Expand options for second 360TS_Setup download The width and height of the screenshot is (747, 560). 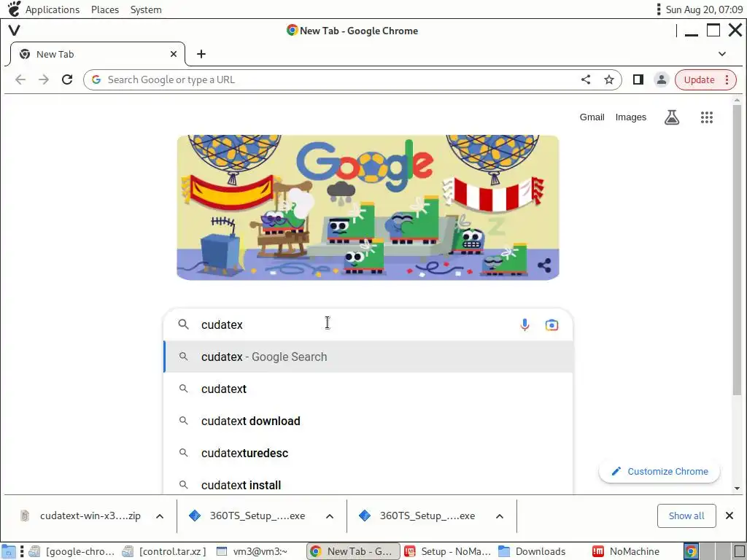[x=499, y=516]
